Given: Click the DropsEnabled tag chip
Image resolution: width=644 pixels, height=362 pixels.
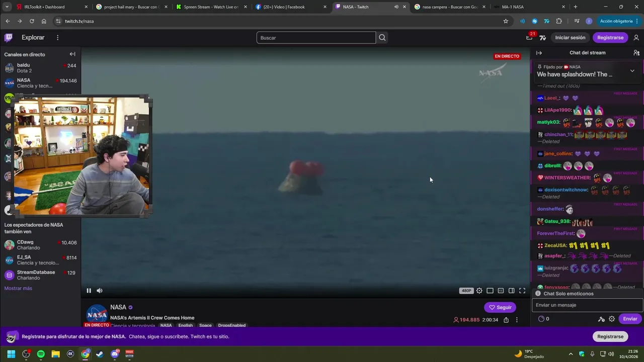Looking at the screenshot, I should click(x=231, y=325).
